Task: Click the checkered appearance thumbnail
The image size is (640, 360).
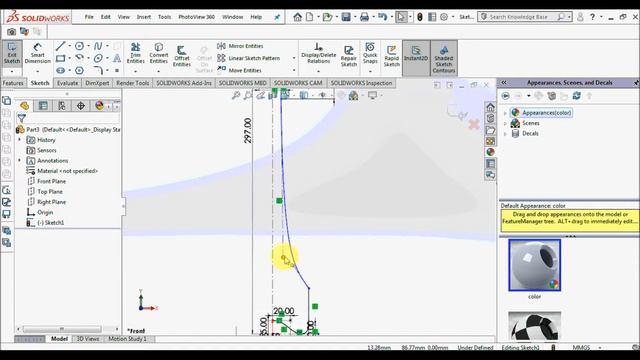Action: [x=535, y=326]
